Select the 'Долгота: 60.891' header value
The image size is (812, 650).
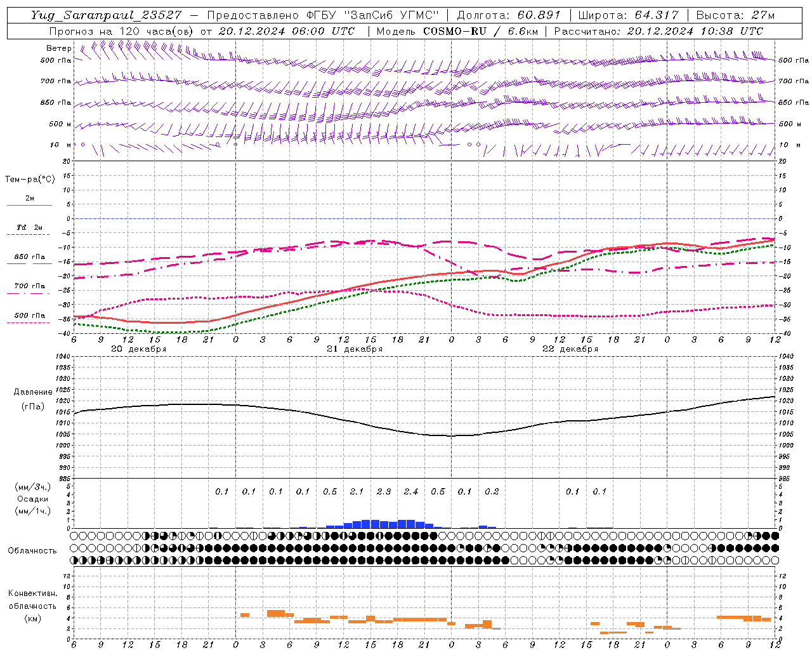[x=509, y=15]
